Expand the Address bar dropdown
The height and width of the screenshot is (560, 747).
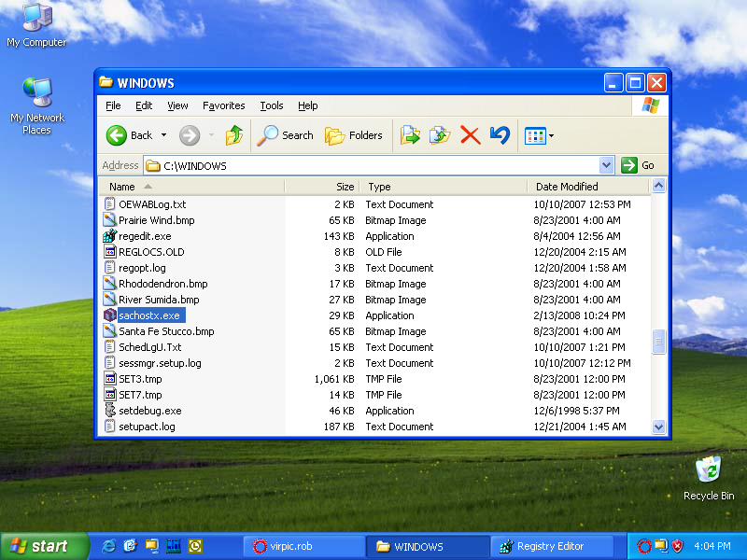(x=606, y=166)
